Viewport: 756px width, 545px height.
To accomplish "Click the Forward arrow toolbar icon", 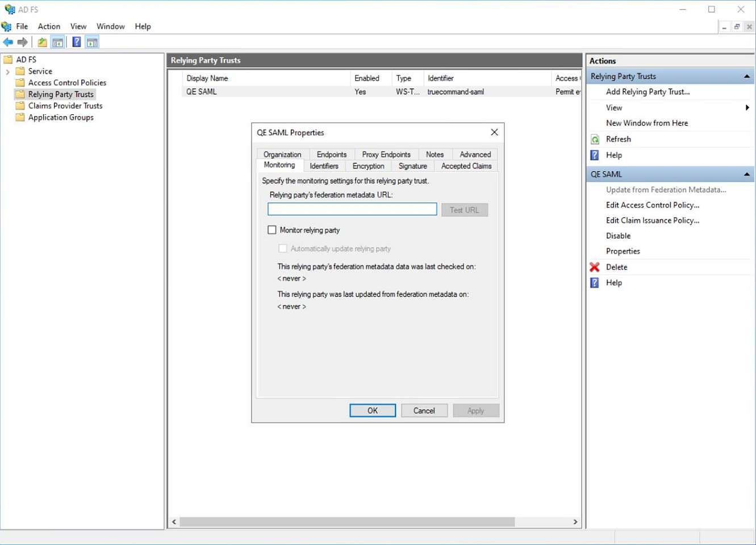I will (x=23, y=42).
